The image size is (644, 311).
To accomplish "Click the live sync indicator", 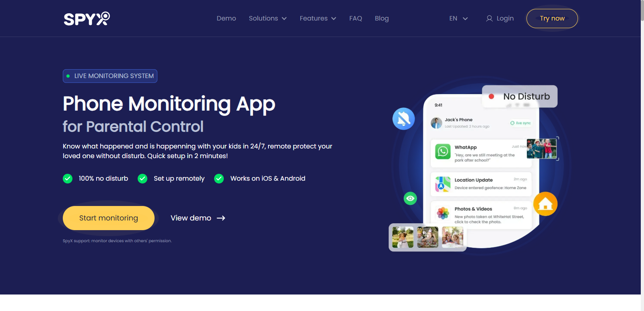I will [x=520, y=123].
